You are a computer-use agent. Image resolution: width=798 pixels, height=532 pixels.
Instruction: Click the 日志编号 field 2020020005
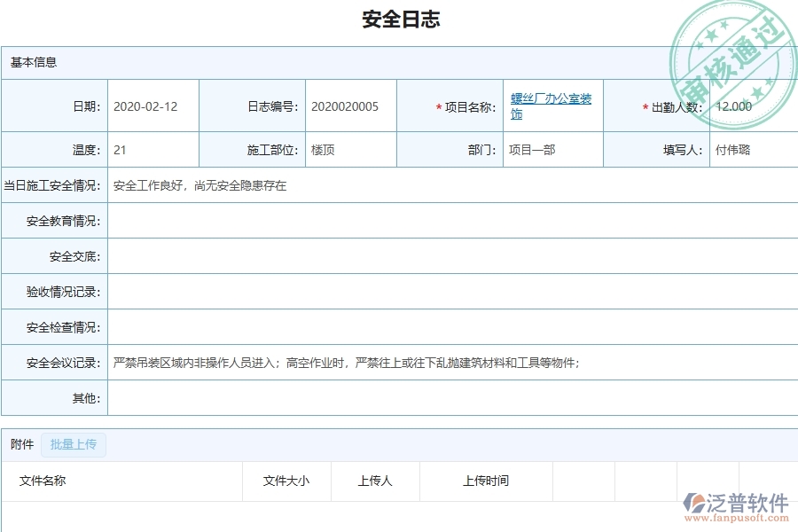[350, 106]
